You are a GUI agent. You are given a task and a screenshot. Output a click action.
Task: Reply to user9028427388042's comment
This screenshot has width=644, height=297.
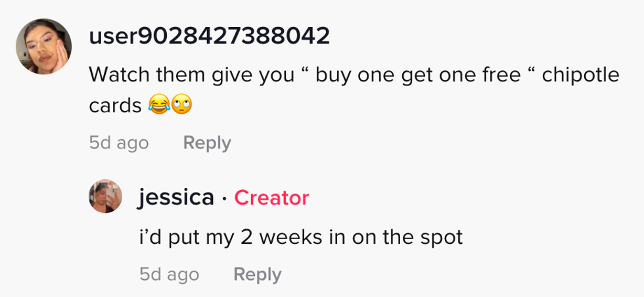[x=206, y=143]
